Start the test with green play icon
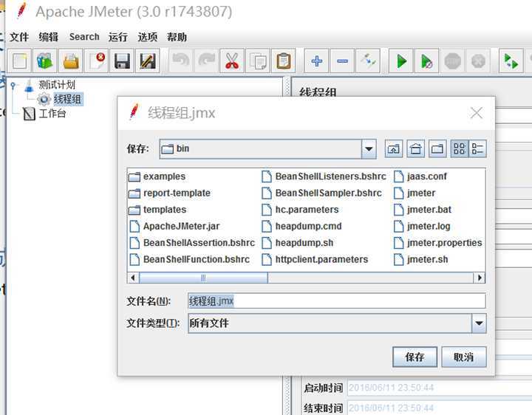Image resolution: width=532 pixels, height=415 pixels. coord(401,61)
